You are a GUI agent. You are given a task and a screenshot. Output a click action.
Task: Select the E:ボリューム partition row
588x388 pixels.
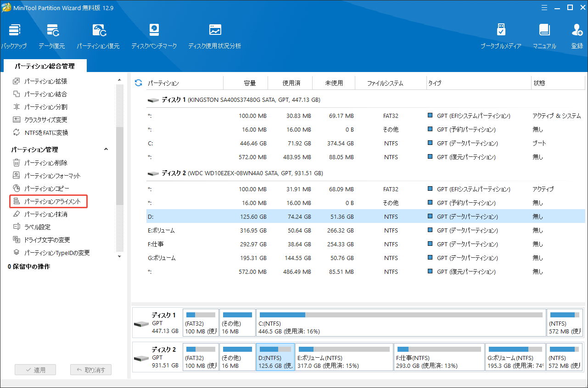pos(366,230)
